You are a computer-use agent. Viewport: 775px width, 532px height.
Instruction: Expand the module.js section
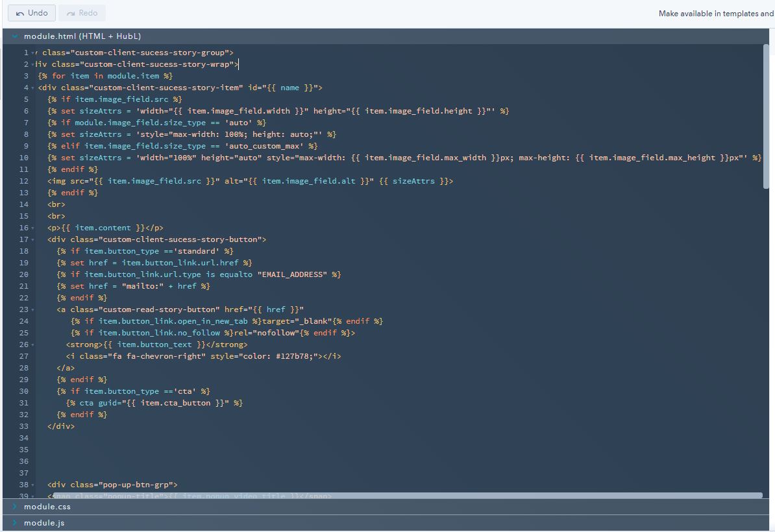16,522
